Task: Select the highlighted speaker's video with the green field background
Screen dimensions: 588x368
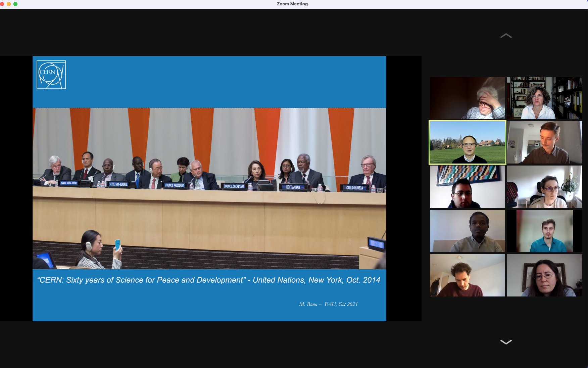Action: pos(468,142)
